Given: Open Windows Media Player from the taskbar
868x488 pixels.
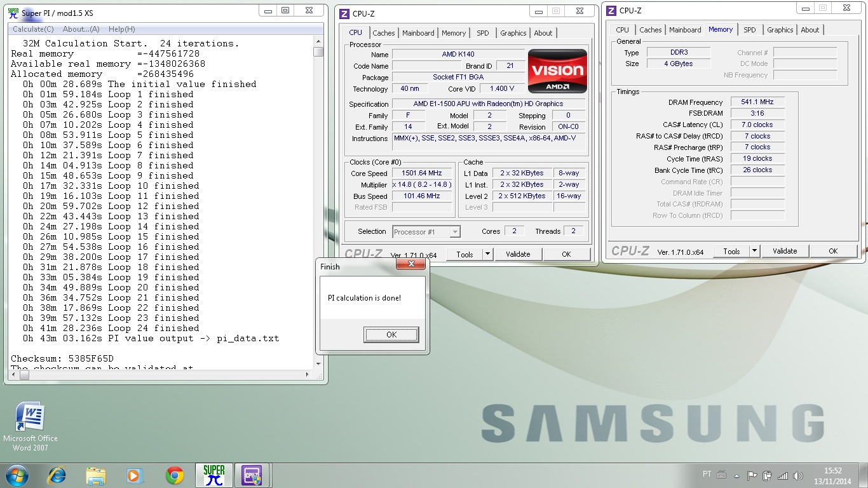Looking at the screenshot, I should click(135, 475).
